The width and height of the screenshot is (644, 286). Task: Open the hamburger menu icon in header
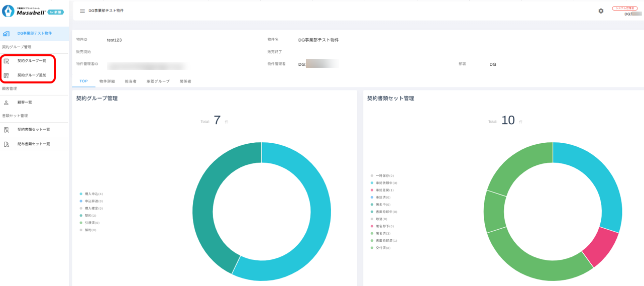tap(82, 11)
